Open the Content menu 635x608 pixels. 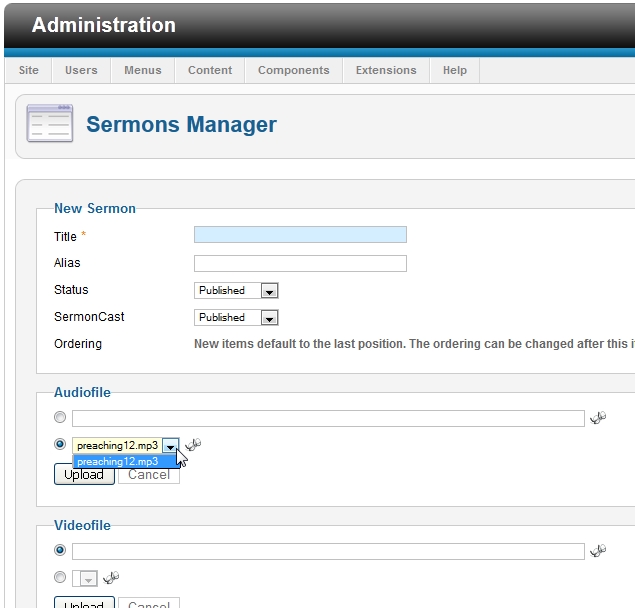[210, 70]
